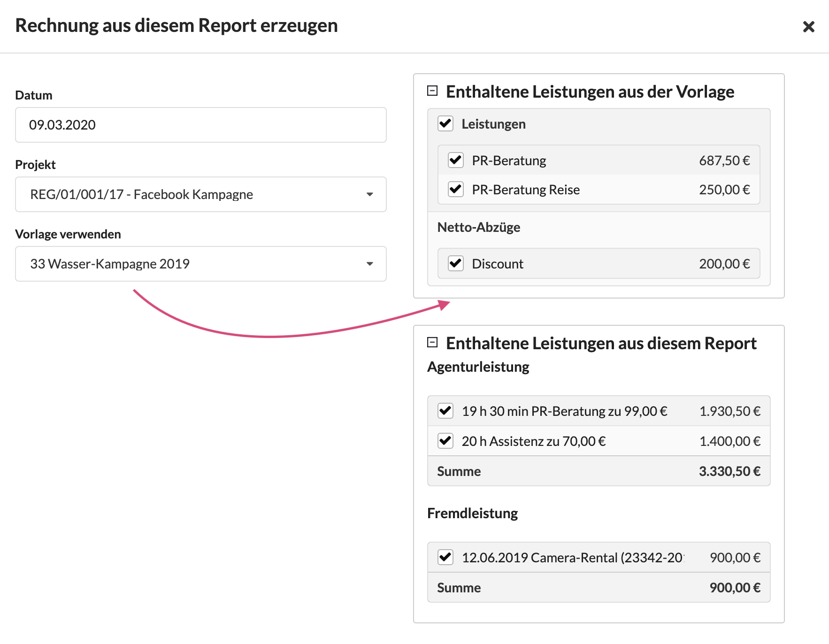Click the Vorlage verwenden dropdown arrow

369,264
